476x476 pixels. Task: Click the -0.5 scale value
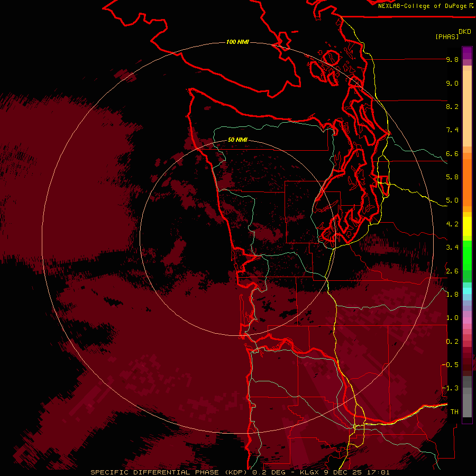point(450,365)
